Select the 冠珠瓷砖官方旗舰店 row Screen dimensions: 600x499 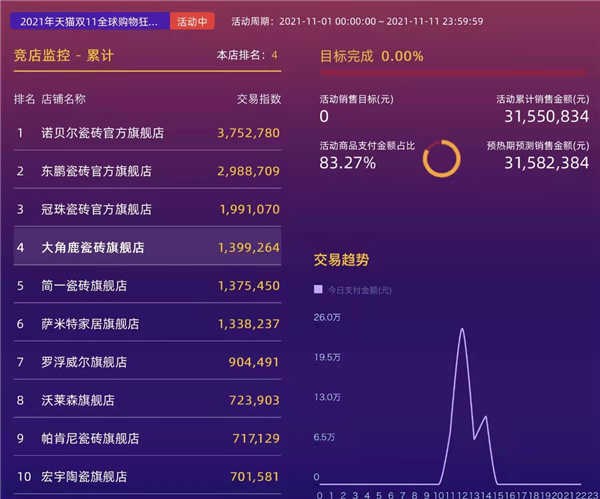click(147, 209)
